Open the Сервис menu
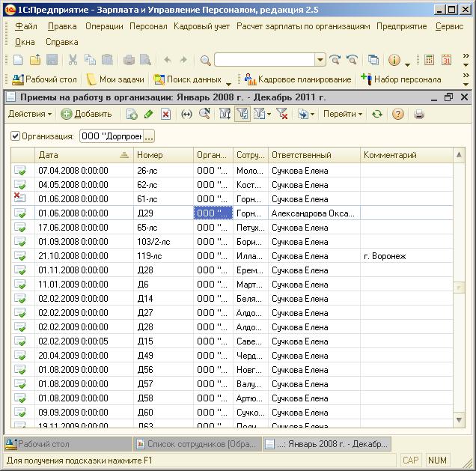The height and width of the screenshot is (471, 476). 449,26
